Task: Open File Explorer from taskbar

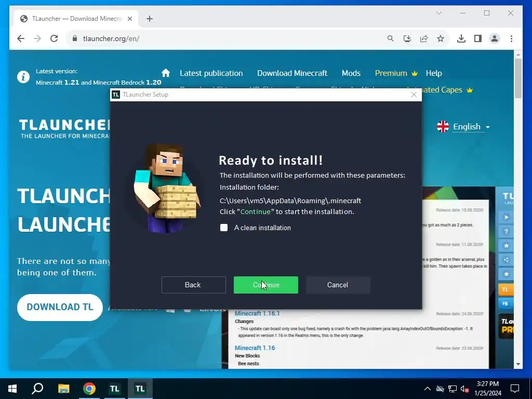Action: pyautogui.click(x=63, y=389)
